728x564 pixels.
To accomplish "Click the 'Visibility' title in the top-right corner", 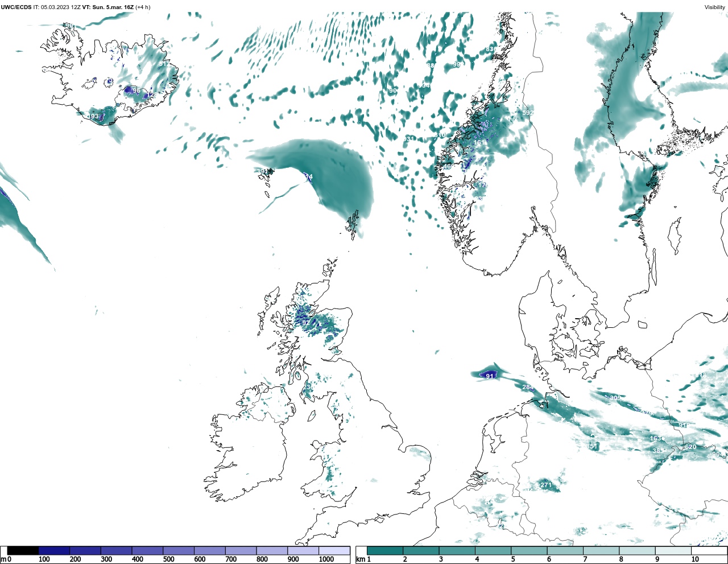I will click(x=714, y=7).
